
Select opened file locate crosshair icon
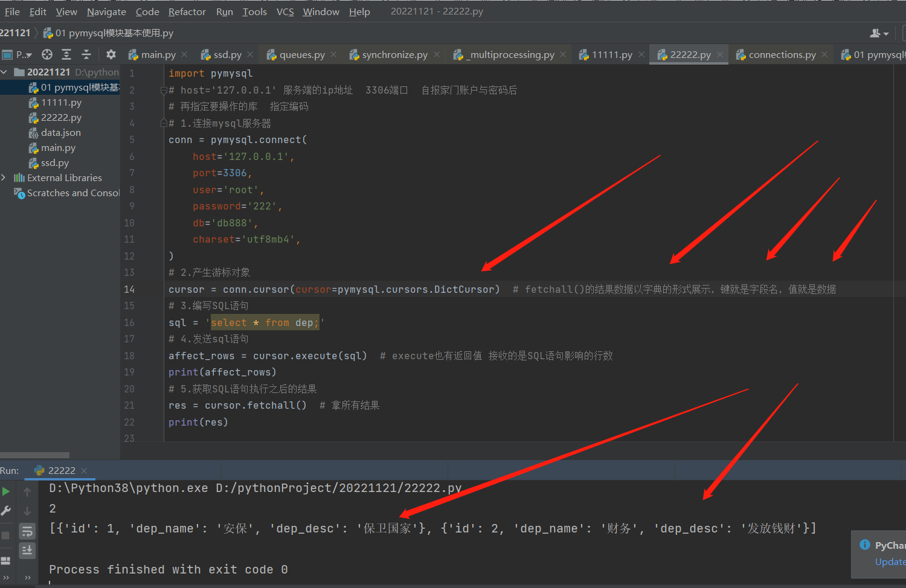tap(47, 54)
